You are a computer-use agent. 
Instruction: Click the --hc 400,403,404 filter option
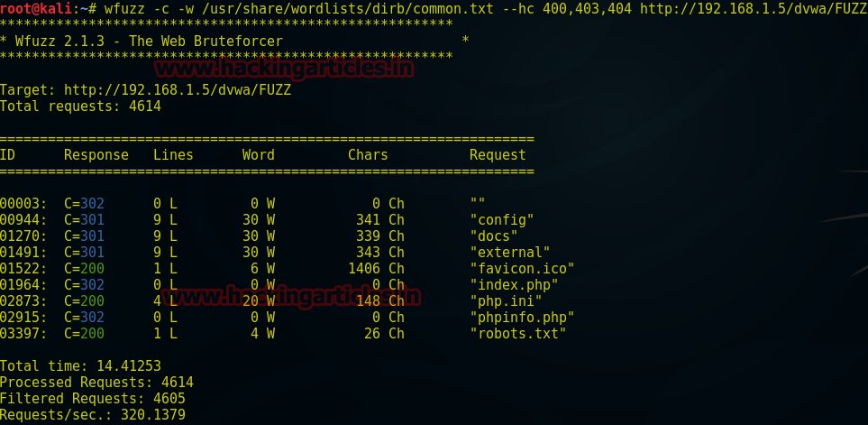(567, 8)
